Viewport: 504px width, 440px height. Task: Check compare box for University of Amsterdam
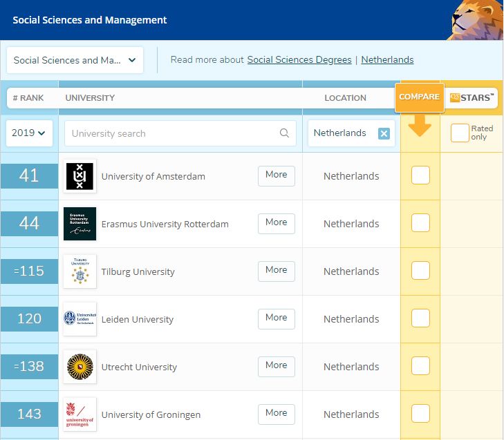[x=420, y=175]
